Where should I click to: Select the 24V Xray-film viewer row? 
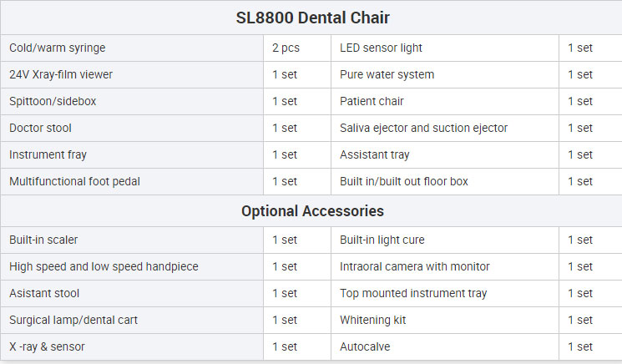(311, 74)
